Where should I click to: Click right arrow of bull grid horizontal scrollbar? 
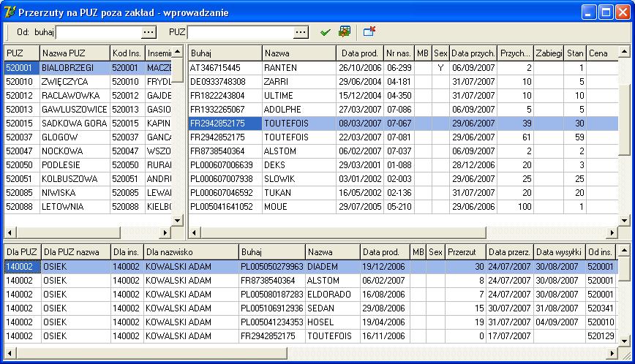612,232
